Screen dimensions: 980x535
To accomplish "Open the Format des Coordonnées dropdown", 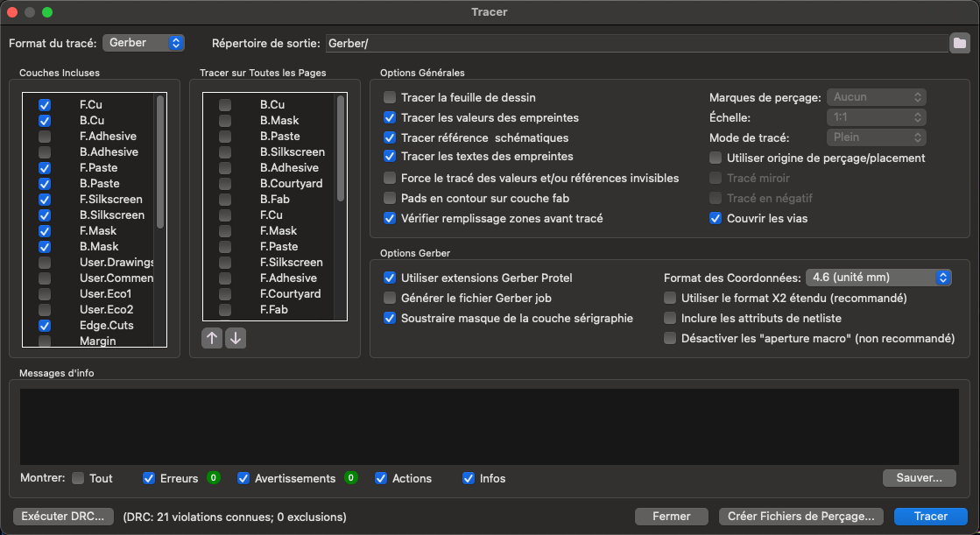I will (x=878, y=278).
